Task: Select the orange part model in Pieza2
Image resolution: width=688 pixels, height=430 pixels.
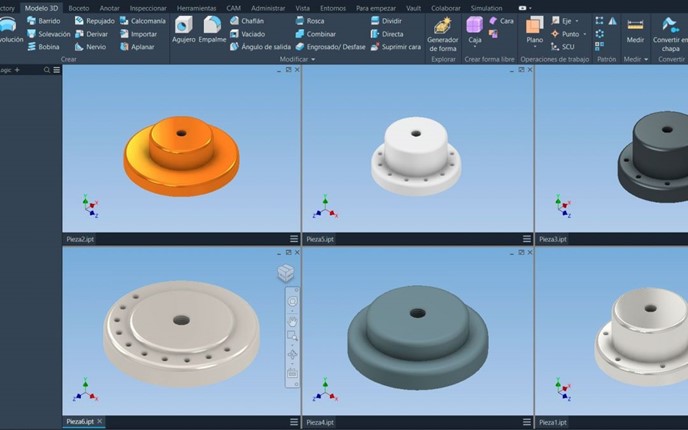Action: [x=181, y=155]
